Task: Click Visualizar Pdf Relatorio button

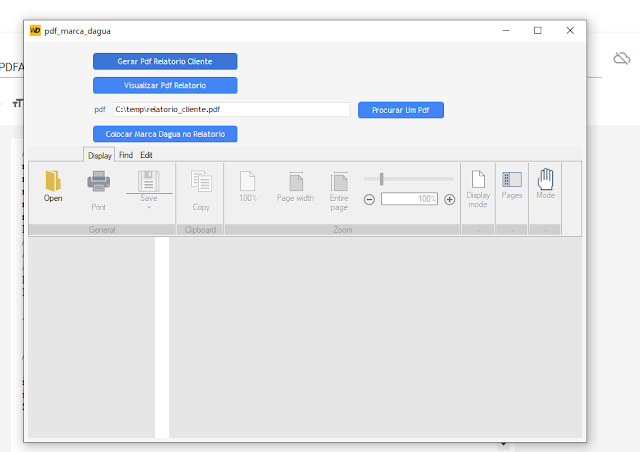Action: coord(165,85)
